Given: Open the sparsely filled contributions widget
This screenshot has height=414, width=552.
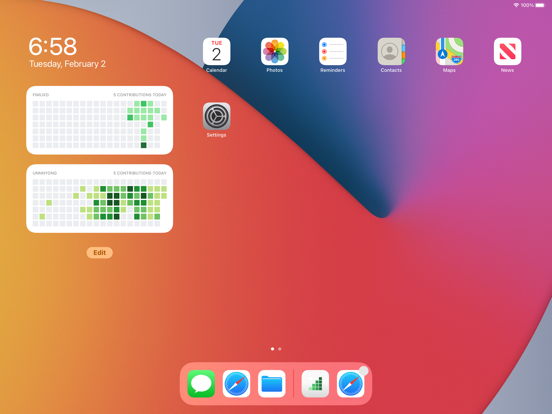Looking at the screenshot, I should click(100, 120).
